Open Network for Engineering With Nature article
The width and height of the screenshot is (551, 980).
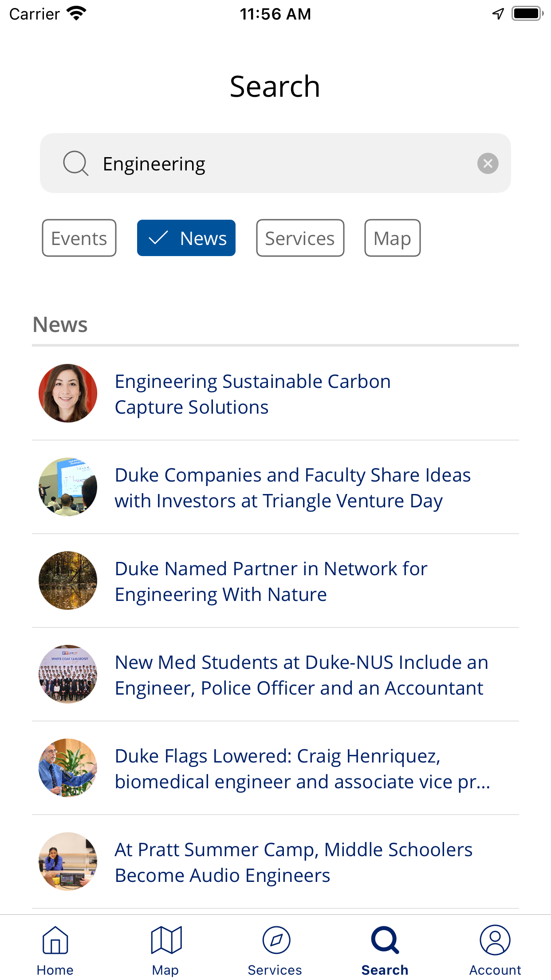[x=275, y=581]
